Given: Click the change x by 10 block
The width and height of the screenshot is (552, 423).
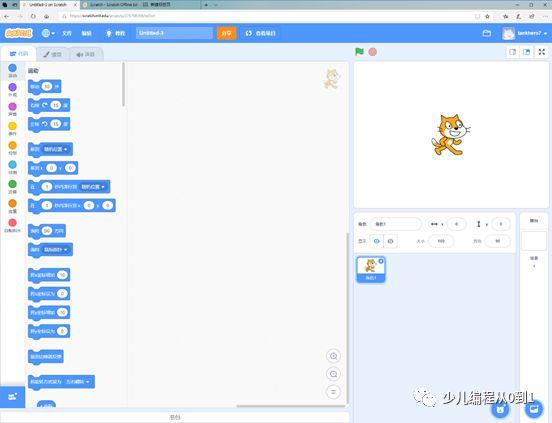Looking at the screenshot, I should click(x=49, y=275).
